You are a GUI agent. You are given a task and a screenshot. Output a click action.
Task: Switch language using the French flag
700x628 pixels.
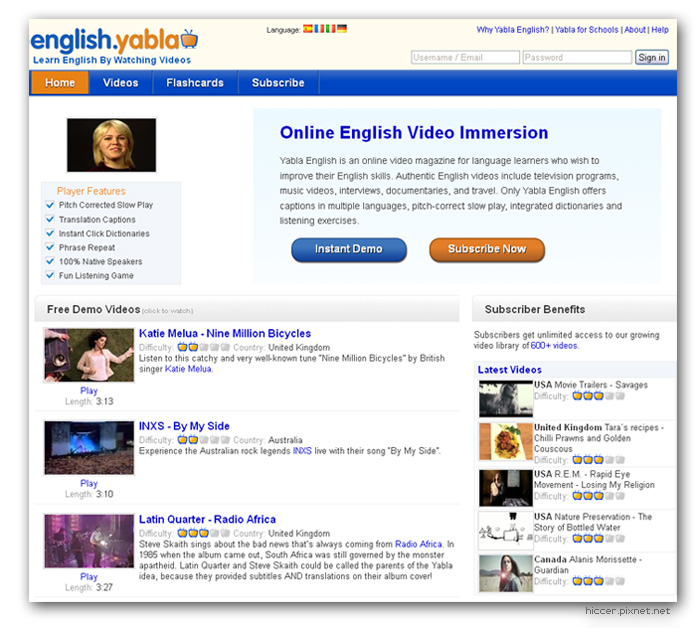[x=319, y=29]
